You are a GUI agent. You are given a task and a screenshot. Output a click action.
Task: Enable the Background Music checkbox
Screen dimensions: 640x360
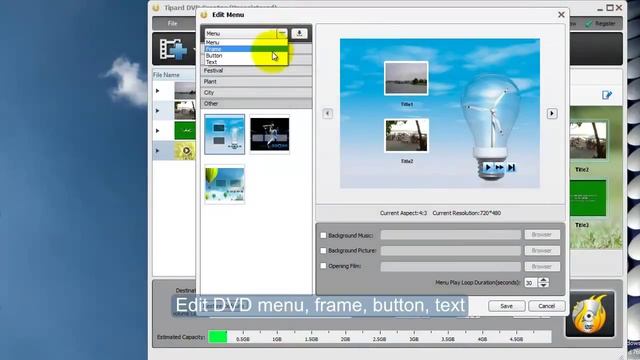tap(323, 235)
